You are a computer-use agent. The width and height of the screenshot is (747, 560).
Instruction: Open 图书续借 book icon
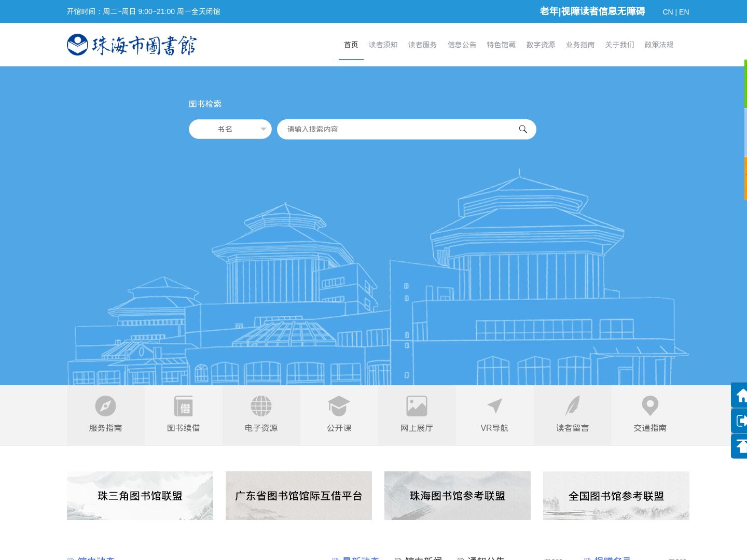click(x=184, y=406)
